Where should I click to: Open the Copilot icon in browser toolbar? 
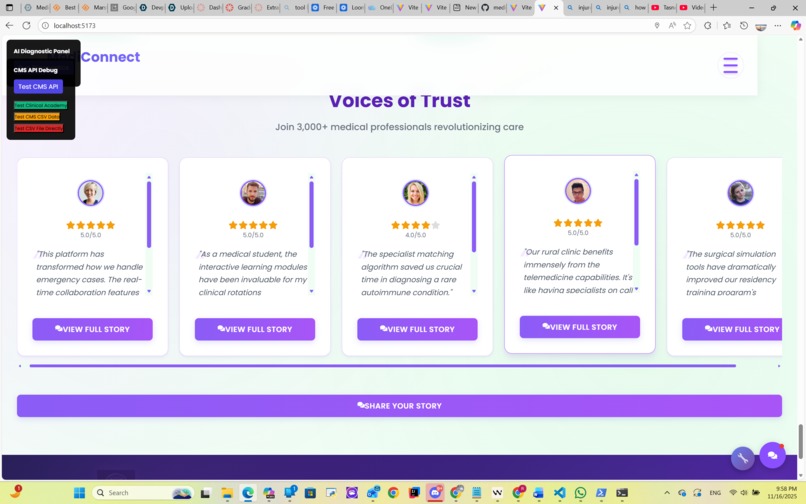795,25
